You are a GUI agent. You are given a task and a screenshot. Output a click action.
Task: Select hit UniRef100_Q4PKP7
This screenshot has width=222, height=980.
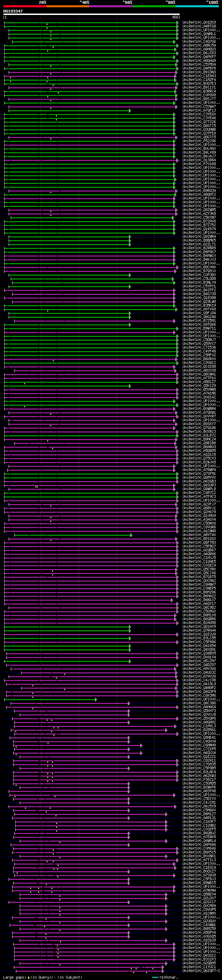199,57
